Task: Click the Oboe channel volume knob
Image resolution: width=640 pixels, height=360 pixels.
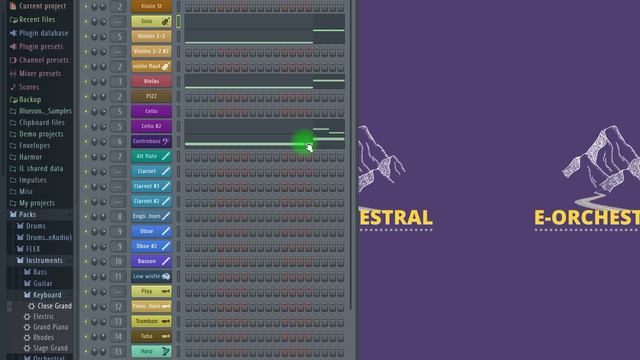Action: click(103, 231)
